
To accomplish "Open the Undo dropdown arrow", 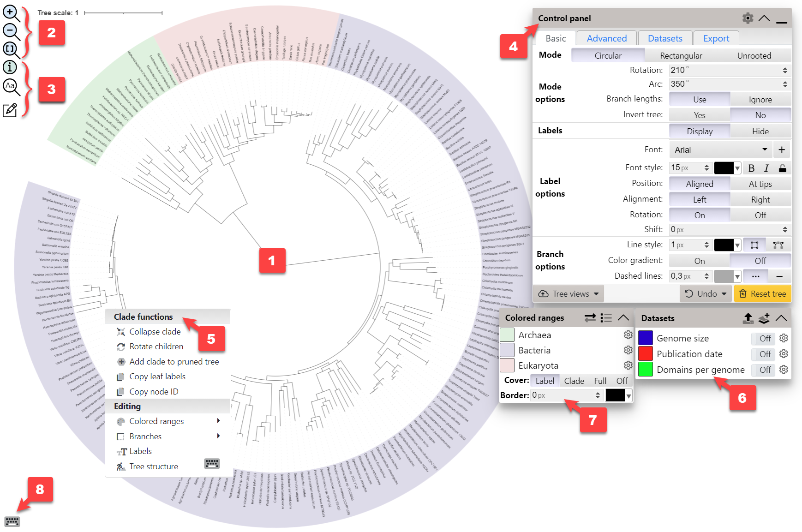I will [x=724, y=294].
